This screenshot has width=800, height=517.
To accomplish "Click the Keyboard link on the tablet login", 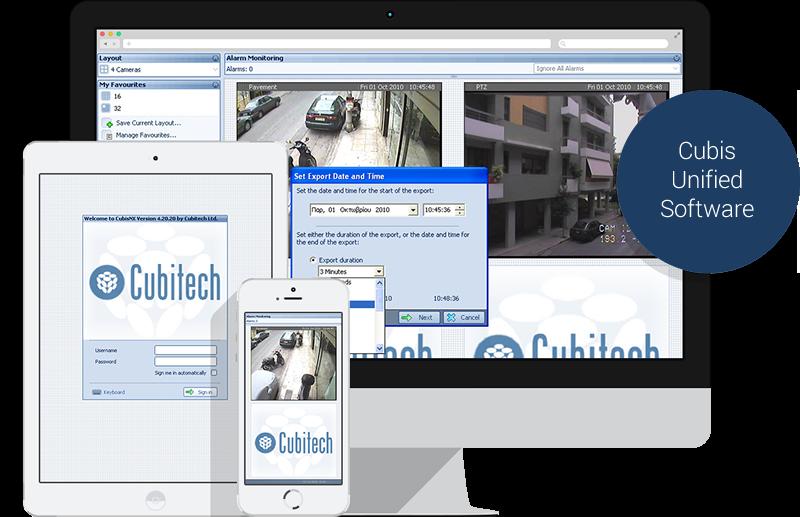I will pyautogui.click(x=114, y=392).
